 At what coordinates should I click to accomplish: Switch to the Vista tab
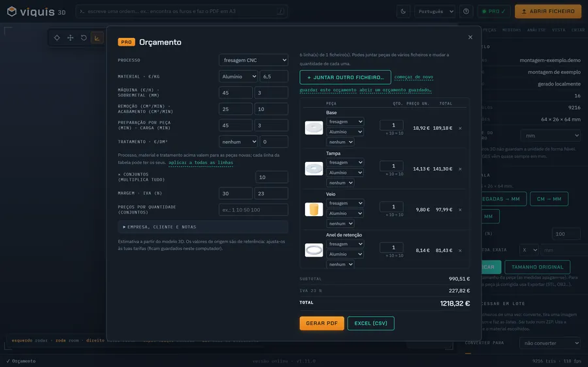pyautogui.click(x=559, y=30)
